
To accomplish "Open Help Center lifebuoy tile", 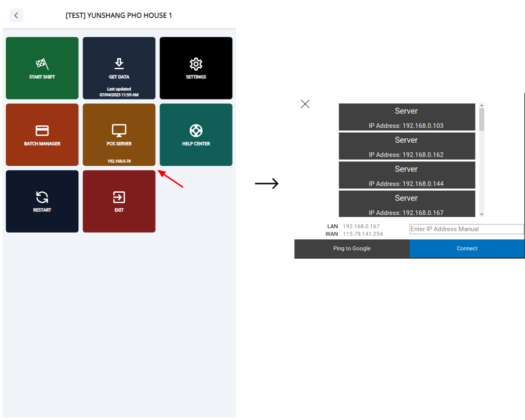I will coord(196,130).
